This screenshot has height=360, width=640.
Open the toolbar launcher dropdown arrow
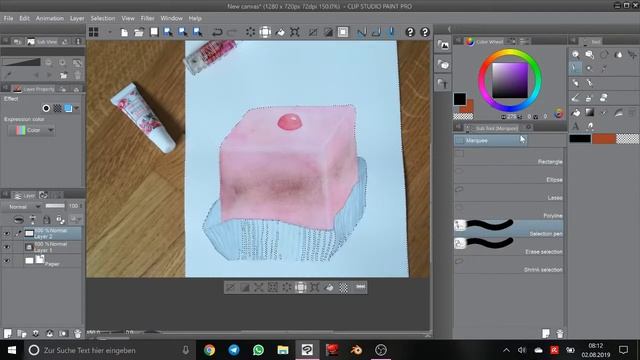coord(109,32)
